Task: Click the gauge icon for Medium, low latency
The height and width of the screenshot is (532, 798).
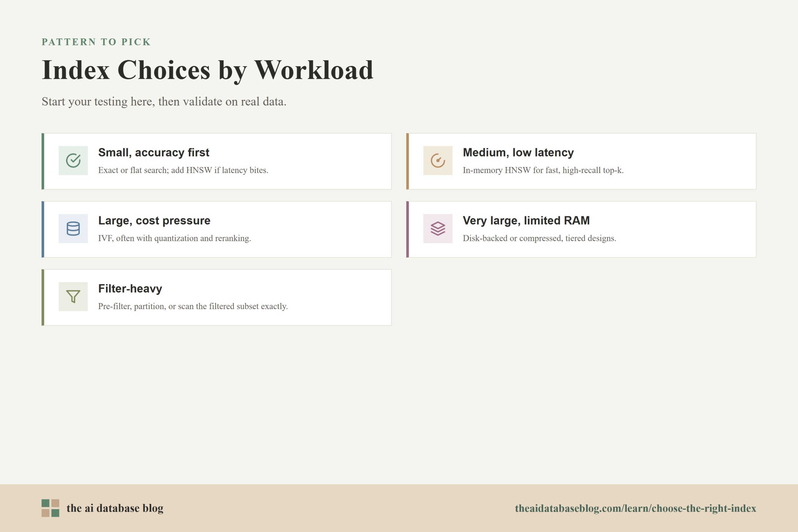Action: [438, 161]
